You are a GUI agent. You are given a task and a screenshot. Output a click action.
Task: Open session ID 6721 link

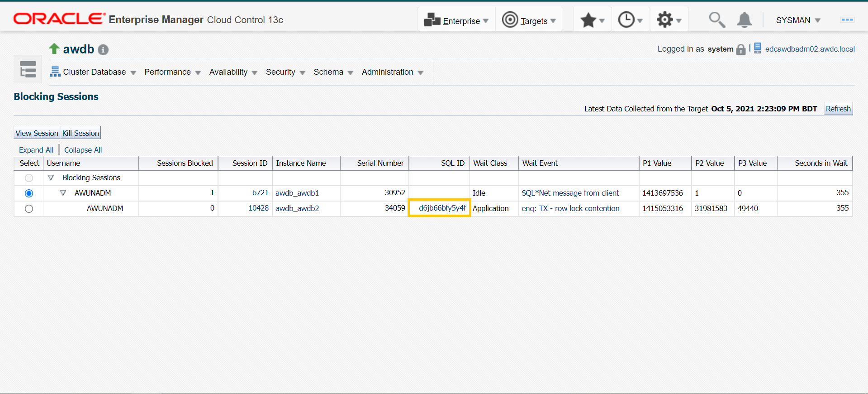click(261, 193)
